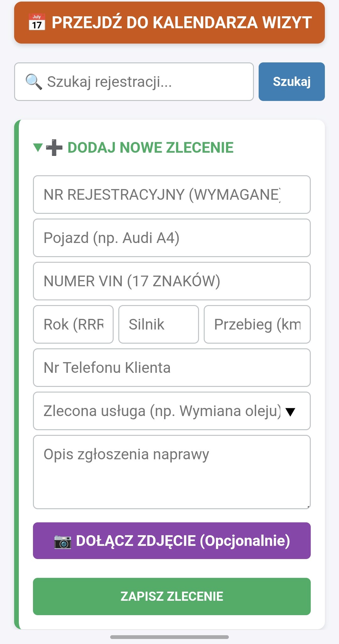Grab the textarea resize handle corner
Viewport: 339px width, 644px height.
[308, 506]
